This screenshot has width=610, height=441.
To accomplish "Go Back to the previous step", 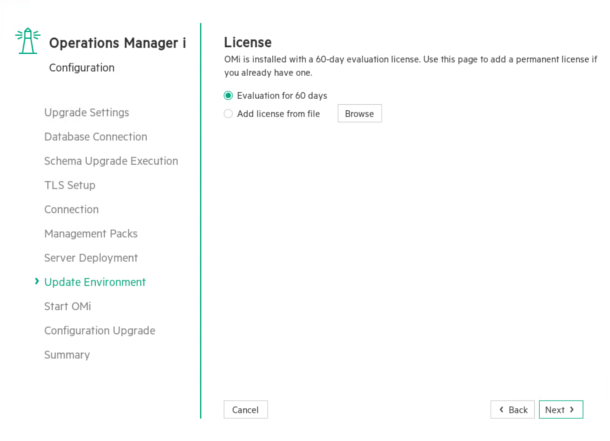I will pos(512,410).
